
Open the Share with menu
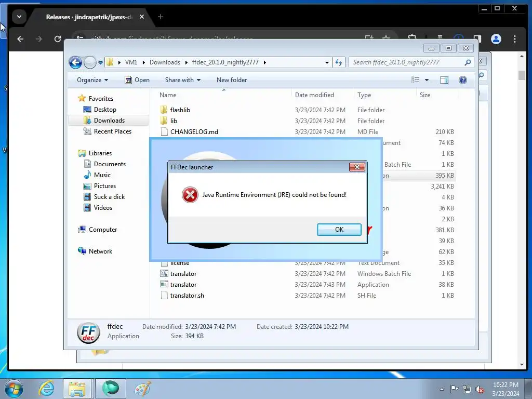coord(182,80)
